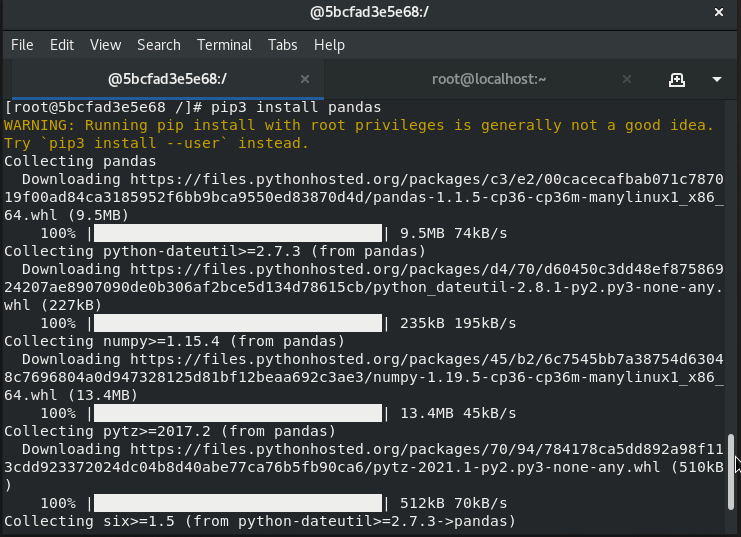
Task: Click the pip3 install pandas command line
Action: 192,107
